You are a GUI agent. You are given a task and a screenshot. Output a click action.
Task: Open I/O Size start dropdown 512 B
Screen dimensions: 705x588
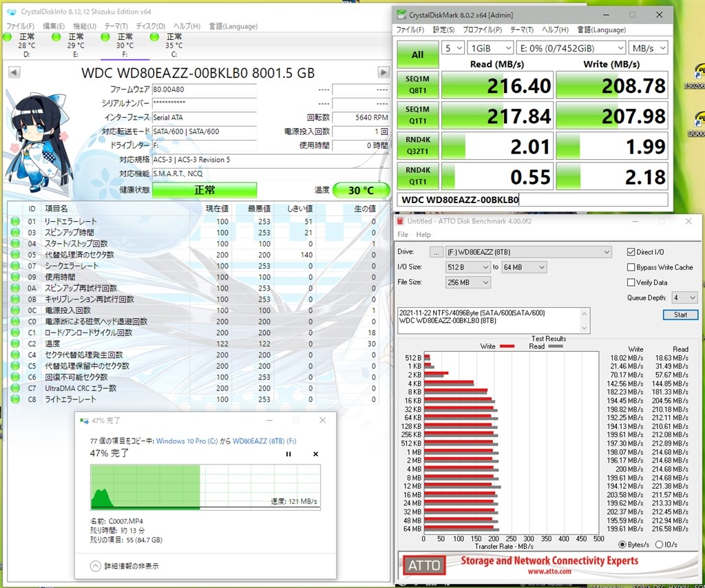(x=467, y=267)
